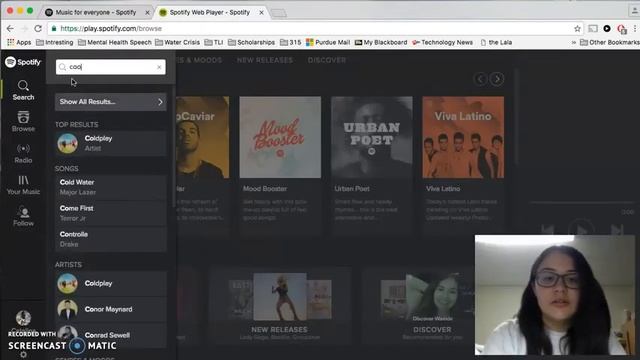This screenshot has height=360, width=640.
Task: Open My Blackboard bookmark
Action: [x=381, y=42]
